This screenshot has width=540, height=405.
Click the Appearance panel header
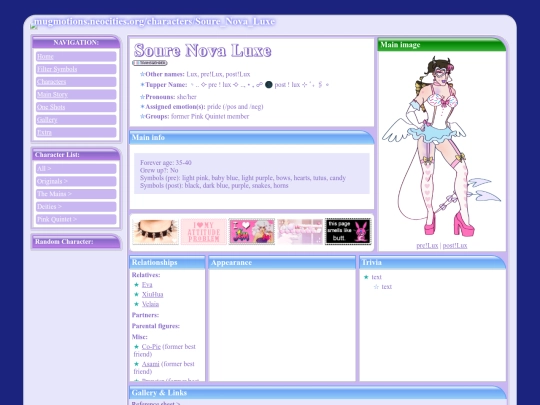click(282, 262)
